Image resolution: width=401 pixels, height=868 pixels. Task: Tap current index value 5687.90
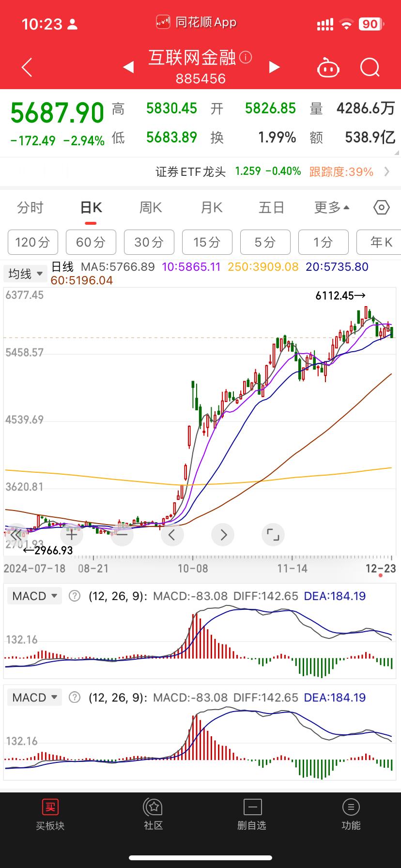[x=57, y=113]
